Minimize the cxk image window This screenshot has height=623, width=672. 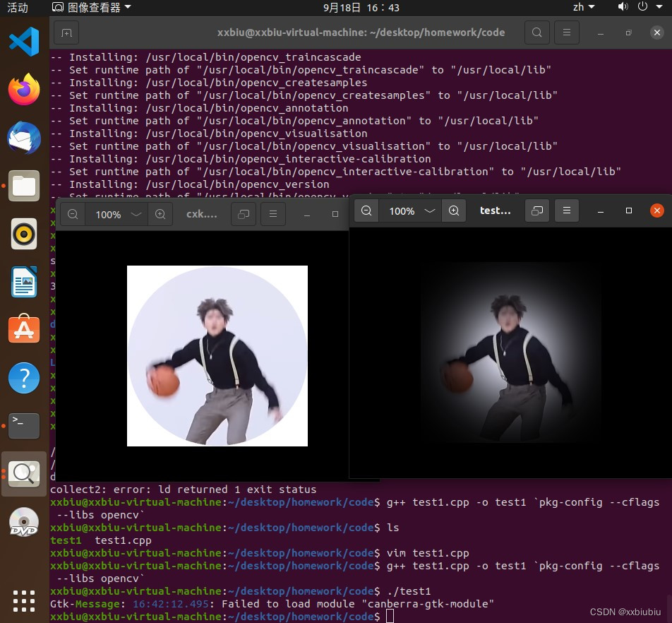tap(307, 215)
